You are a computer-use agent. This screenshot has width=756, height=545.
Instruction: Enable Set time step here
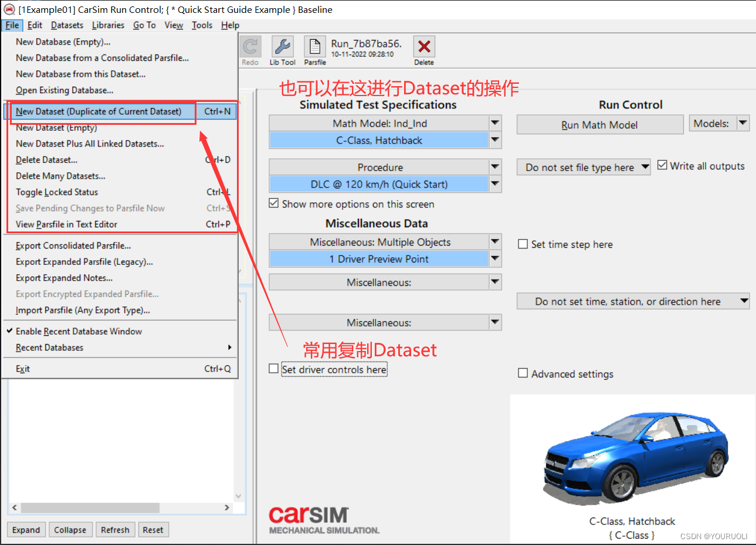(523, 244)
